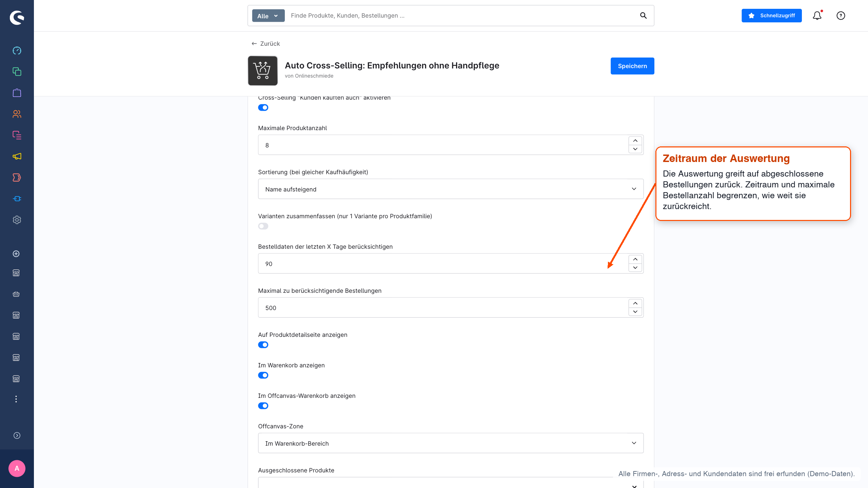Open the Settings gear icon in sidebar
This screenshot has width=868, height=488.
click(17, 220)
